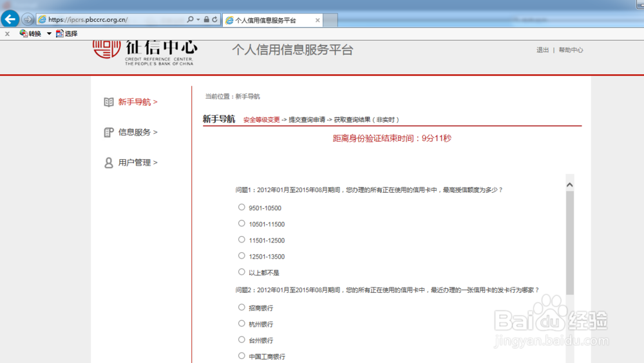Close the 个人信用信息服务平台 tab
Viewport: 644px width, 363px height.
pos(317,20)
